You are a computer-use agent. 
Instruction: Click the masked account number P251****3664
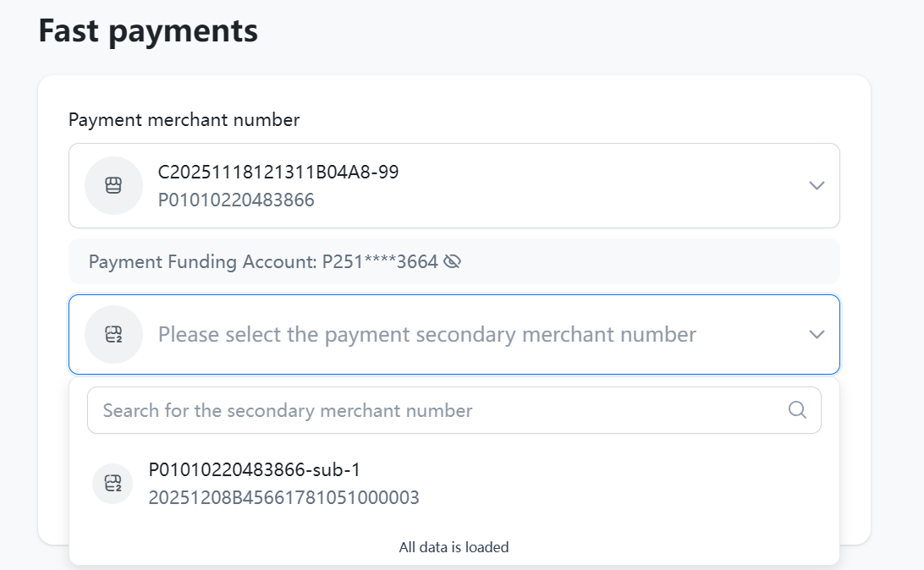point(380,262)
